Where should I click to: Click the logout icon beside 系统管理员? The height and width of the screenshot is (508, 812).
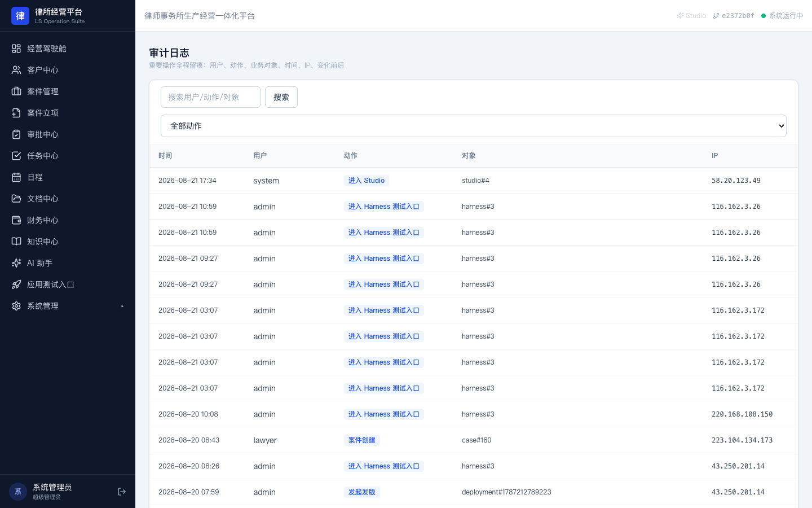(x=122, y=492)
